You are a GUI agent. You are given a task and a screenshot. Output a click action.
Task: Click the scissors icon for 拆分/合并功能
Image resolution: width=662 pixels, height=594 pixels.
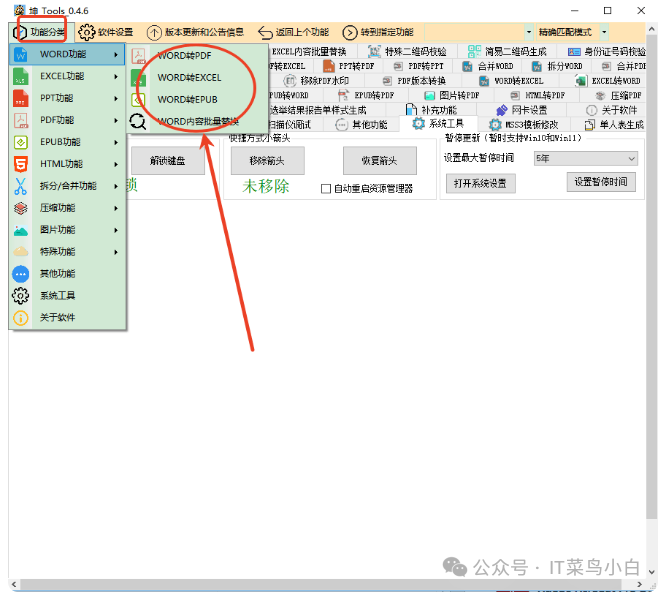coord(20,186)
